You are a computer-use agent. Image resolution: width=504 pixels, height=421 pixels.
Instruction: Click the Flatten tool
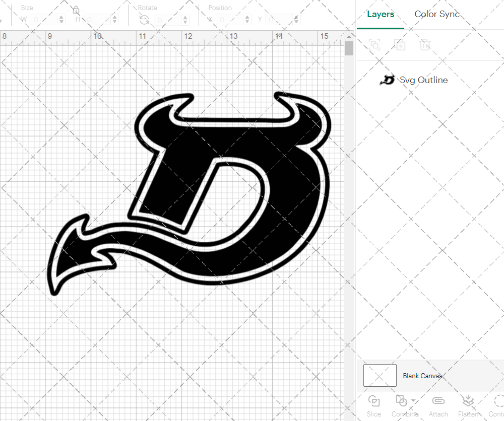[468, 406]
